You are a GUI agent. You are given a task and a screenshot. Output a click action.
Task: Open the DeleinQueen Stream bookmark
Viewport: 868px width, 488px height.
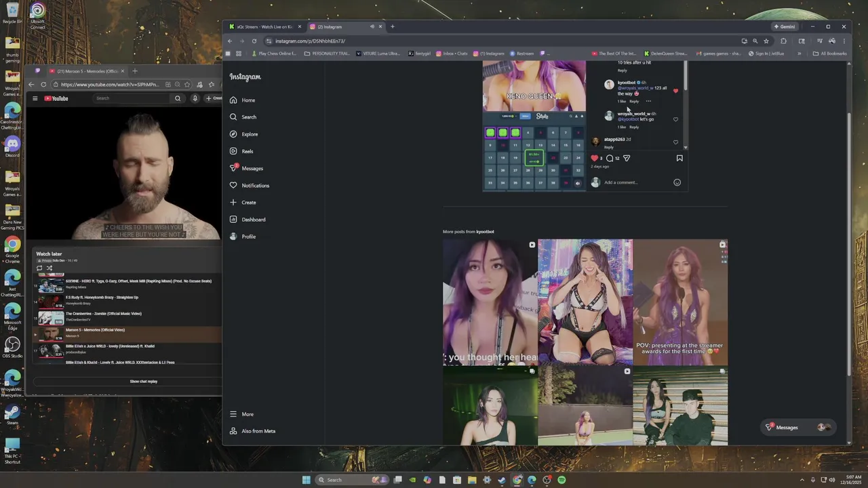click(x=665, y=54)
